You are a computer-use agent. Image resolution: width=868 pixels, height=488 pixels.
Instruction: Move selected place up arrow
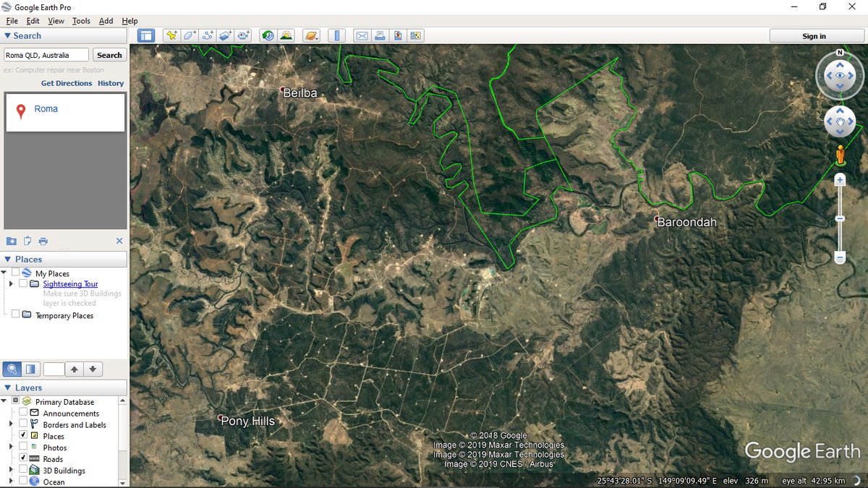click(x=74, y=369)
